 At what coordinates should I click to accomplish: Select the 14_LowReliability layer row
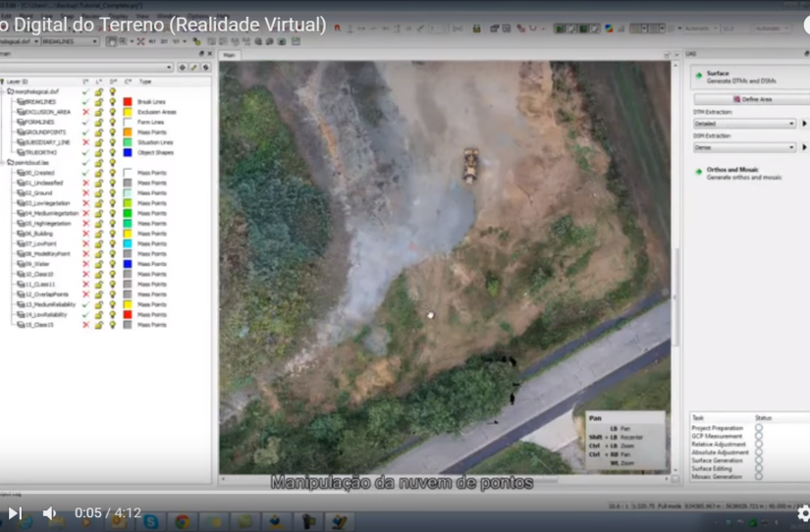point(90,314)
